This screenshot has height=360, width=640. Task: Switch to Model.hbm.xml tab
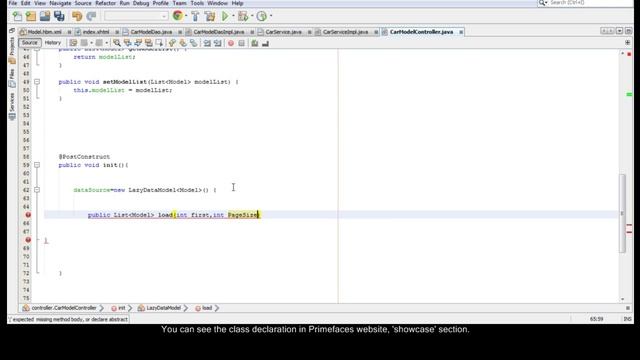(x=44, y=32)
